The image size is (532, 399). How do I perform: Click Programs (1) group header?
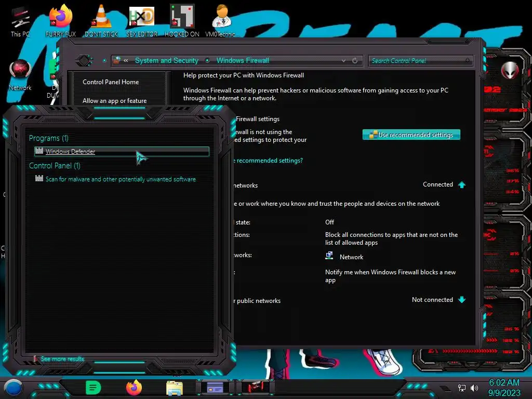[x=48, y=138]
